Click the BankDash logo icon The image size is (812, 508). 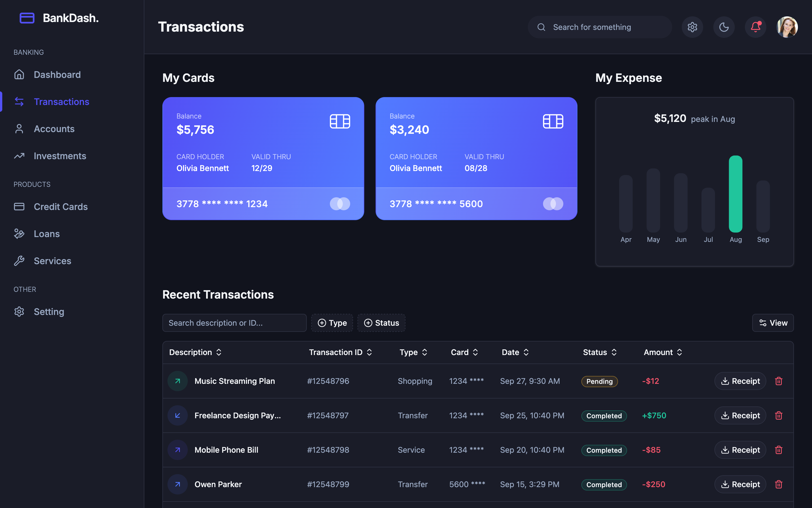[27, 18]
